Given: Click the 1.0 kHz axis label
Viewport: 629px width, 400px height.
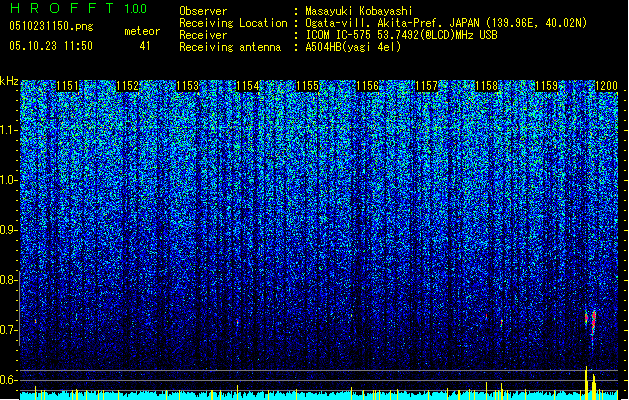Looking at the screenshot, I should [x=8, y=180].
